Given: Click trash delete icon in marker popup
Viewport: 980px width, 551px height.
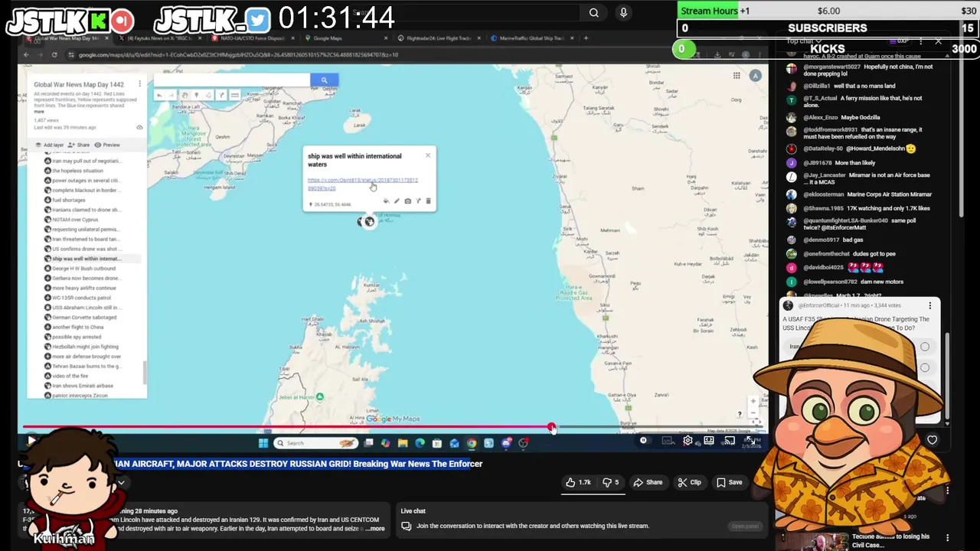Looking at the screenshot, I should [428, 201].
